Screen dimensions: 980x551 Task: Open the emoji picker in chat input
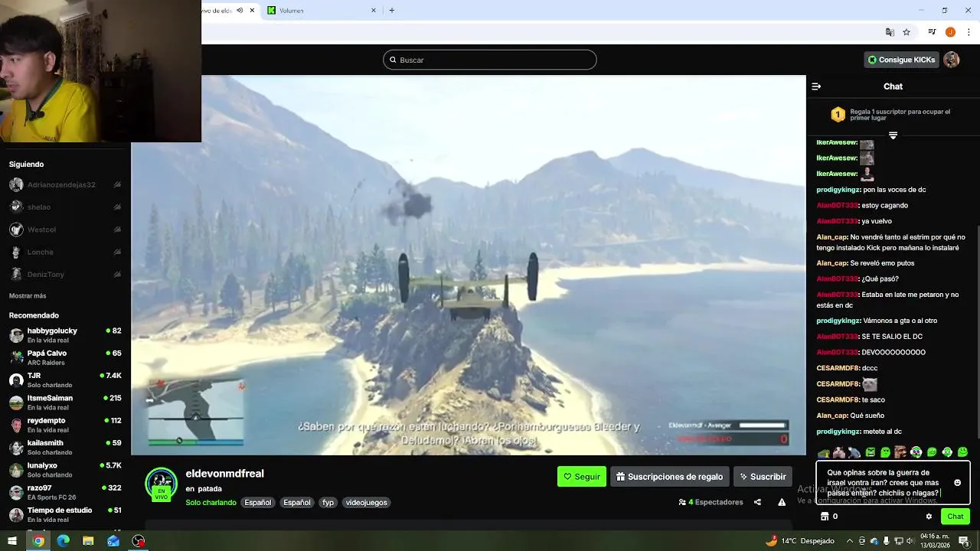point(957,483)
